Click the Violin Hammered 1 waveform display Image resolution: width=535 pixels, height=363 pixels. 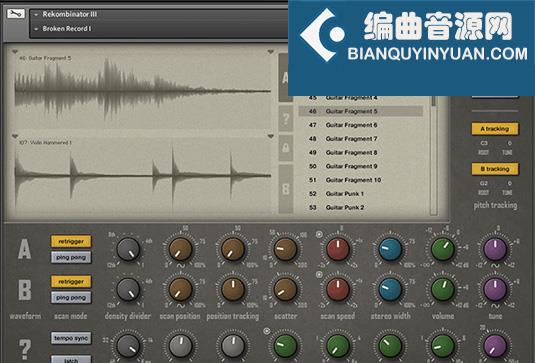pos(143,176)
